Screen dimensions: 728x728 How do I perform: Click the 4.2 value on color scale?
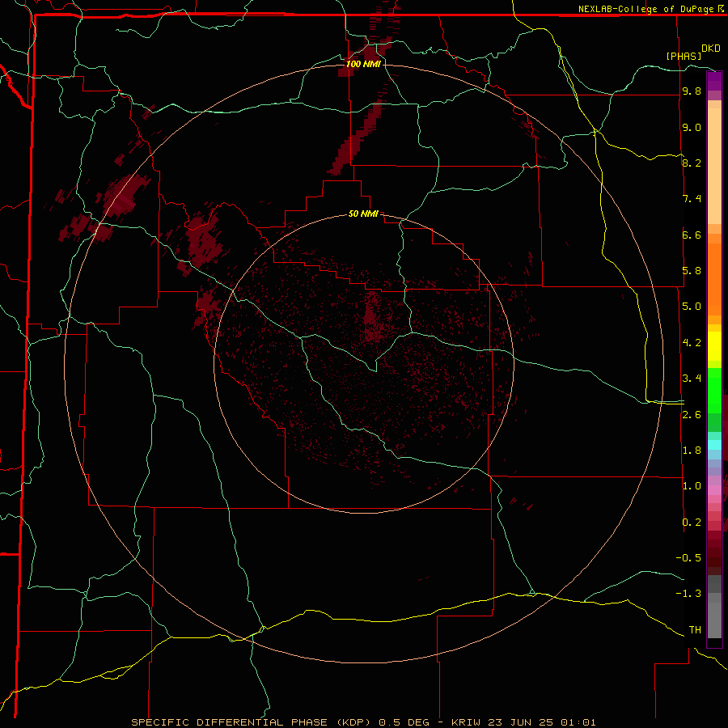692,343
